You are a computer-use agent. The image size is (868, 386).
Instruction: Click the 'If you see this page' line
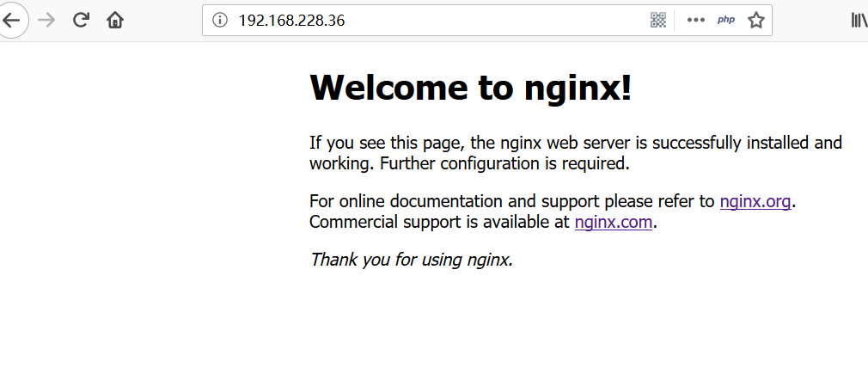coord(576,143)
